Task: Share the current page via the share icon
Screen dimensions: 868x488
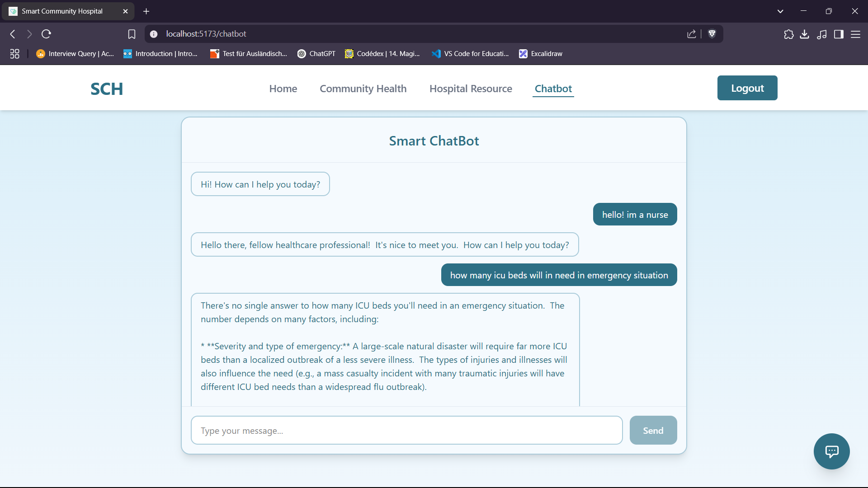Action: pyautogui.click(x=692, y=34)
